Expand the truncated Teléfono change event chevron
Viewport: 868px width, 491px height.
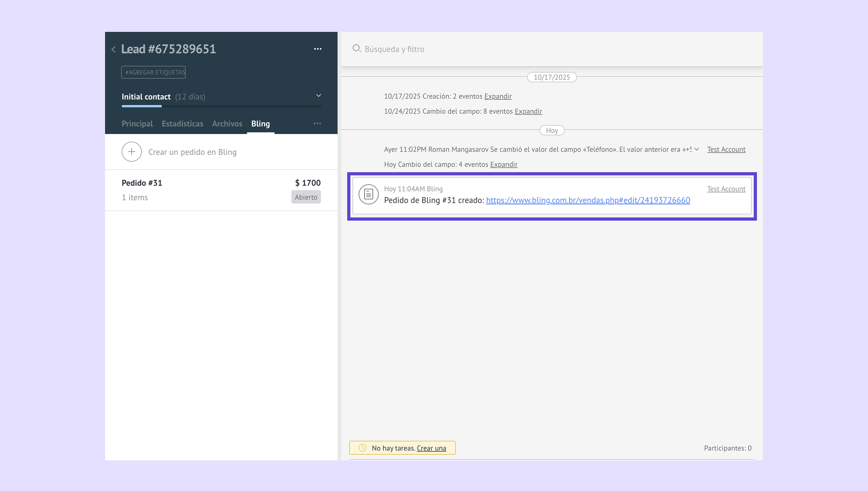coord(697,150)
